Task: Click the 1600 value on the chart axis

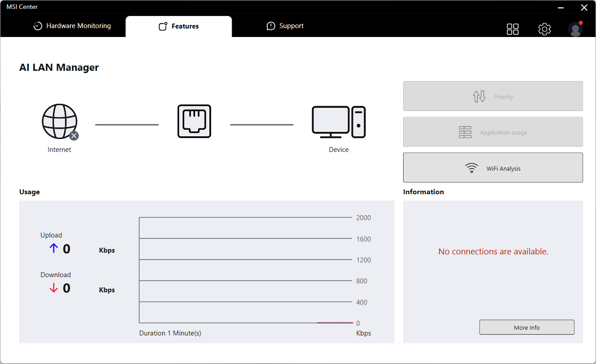Action: (x=363, y=239)
